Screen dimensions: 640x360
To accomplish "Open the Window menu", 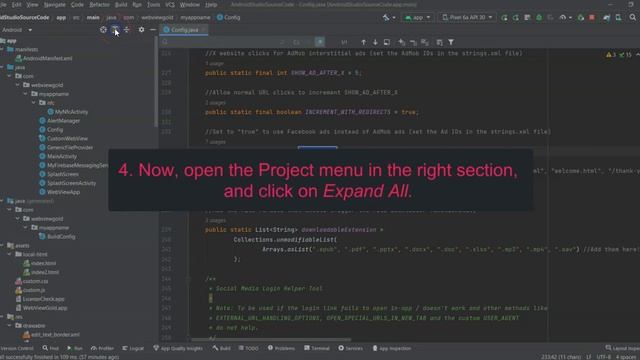I will pos(190,4).
